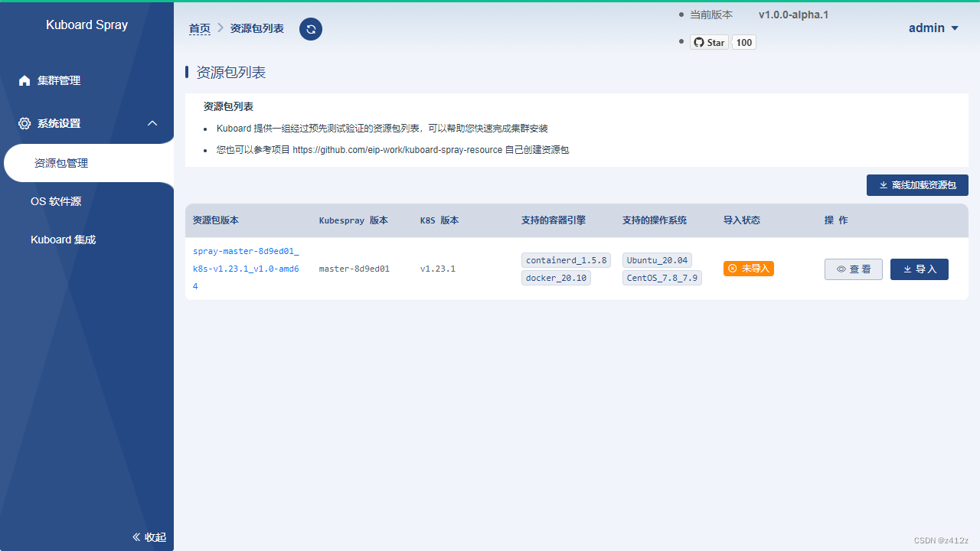Screen dimensions: 980x551
Task: Collapse the sidebar using 收起
Action: click(148, 536)
